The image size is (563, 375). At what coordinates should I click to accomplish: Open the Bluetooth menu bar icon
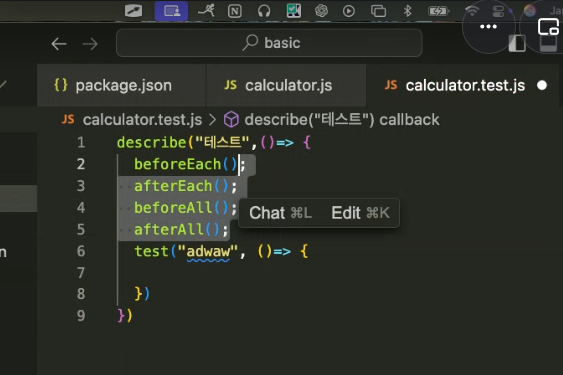click(x=407, y=11)
